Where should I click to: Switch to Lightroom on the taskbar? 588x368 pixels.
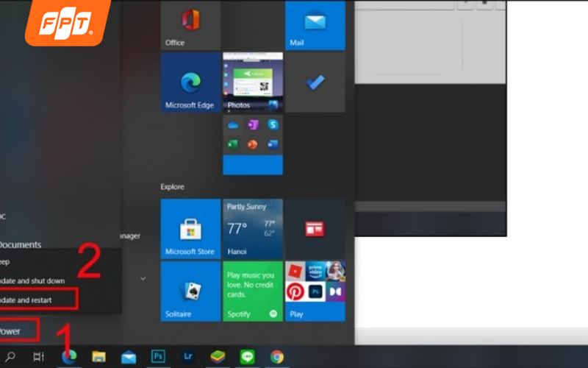[187, 356]
